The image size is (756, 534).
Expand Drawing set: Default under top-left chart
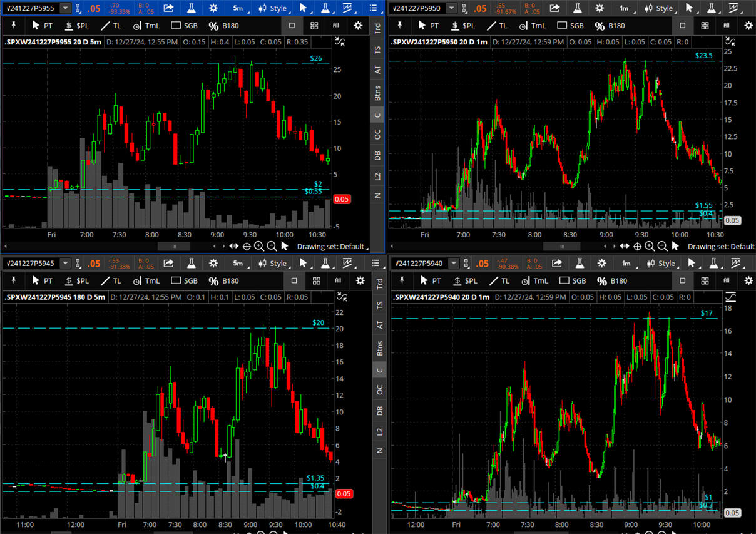[x=330, y=246]
